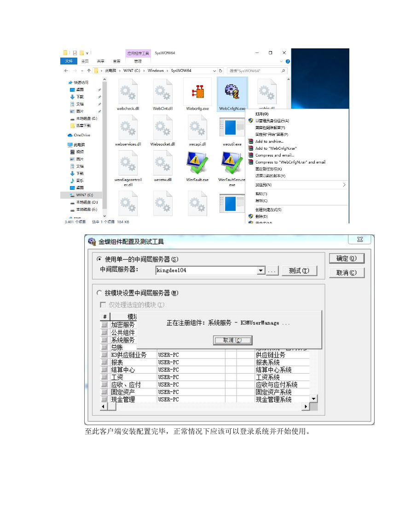
Task: Click the search magnifier in Explorer
Action: tap(283, 70)
